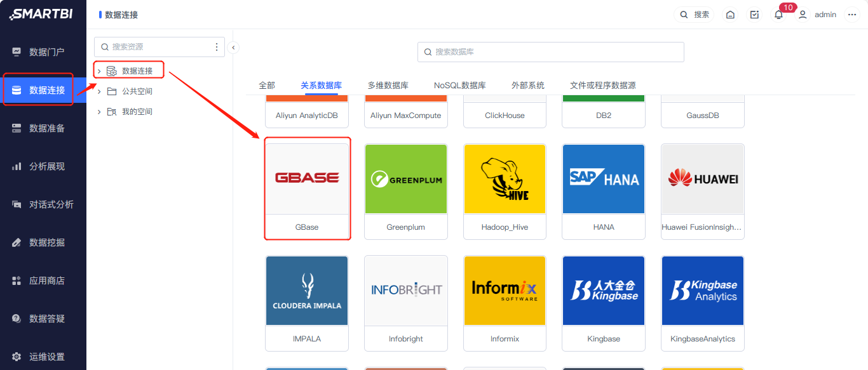Click the 应用商店 sidebar icon

17,281
